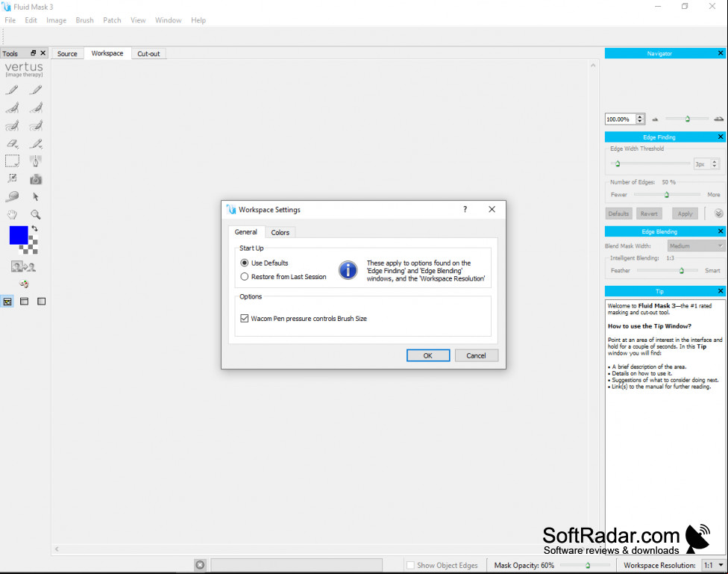Open the Image menu
The width and height of the screenshot is (728, 574).
point(56,20)
